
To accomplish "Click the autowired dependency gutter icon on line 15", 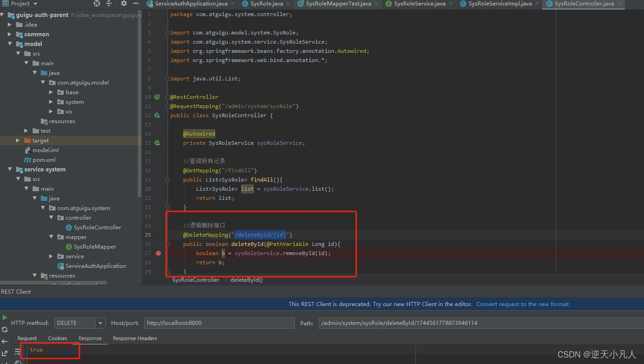I will (x=157, y=143).
